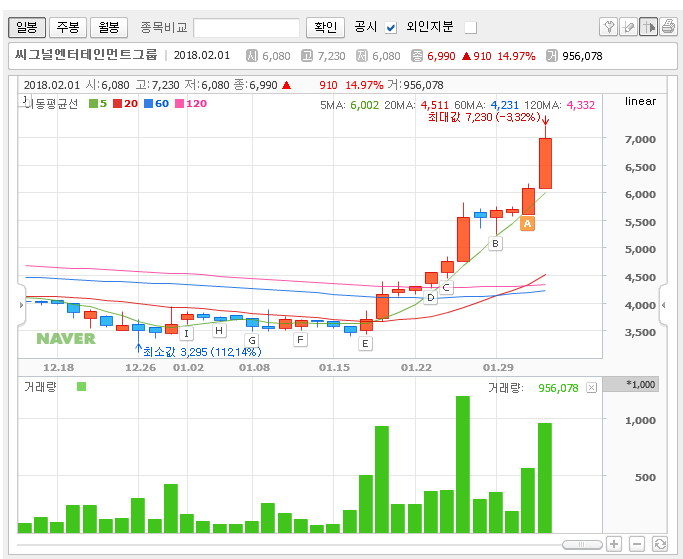Click the 7,000 price axis label
This screenshot has height=559, width=683.
pyautogui.click(x=640, y=139)
